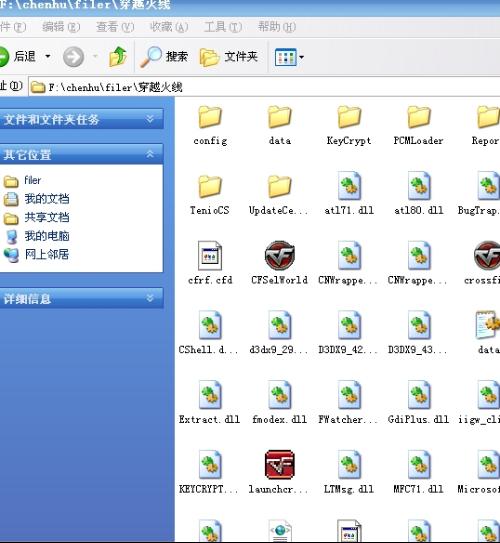Expand the 文件和文件夹任务 panel
The image size is (500, 543).
(x=82, y=119)
